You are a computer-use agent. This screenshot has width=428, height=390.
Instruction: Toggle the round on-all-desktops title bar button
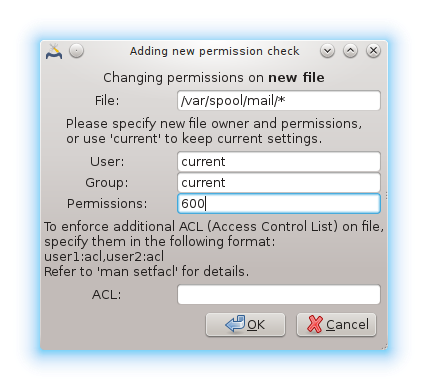(x=77, y=51)
